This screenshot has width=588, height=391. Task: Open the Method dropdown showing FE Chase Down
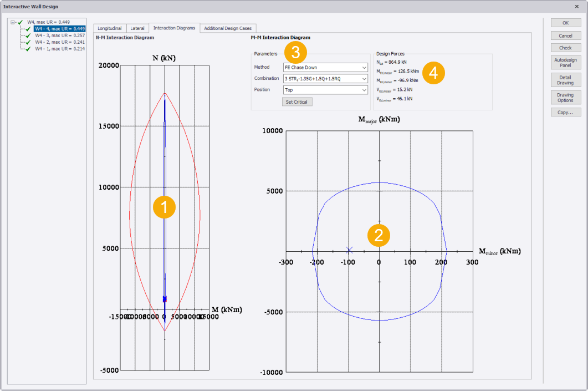tap(325, 68)
